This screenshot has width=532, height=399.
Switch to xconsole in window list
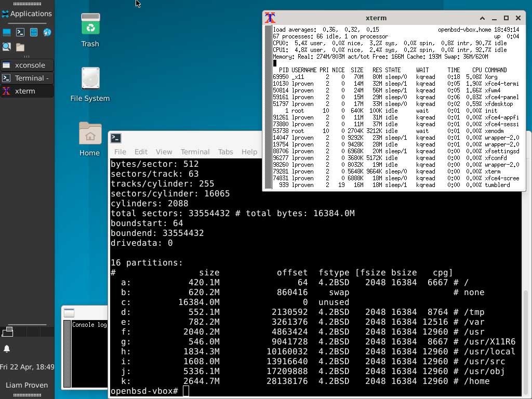coord(27,65)
